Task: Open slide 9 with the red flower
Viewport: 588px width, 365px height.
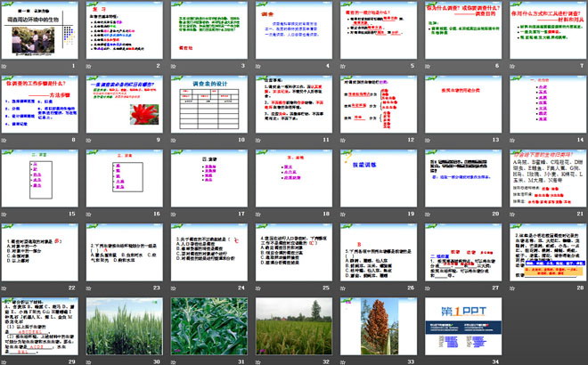Action: pyautogui.click(x=124, y=109)
